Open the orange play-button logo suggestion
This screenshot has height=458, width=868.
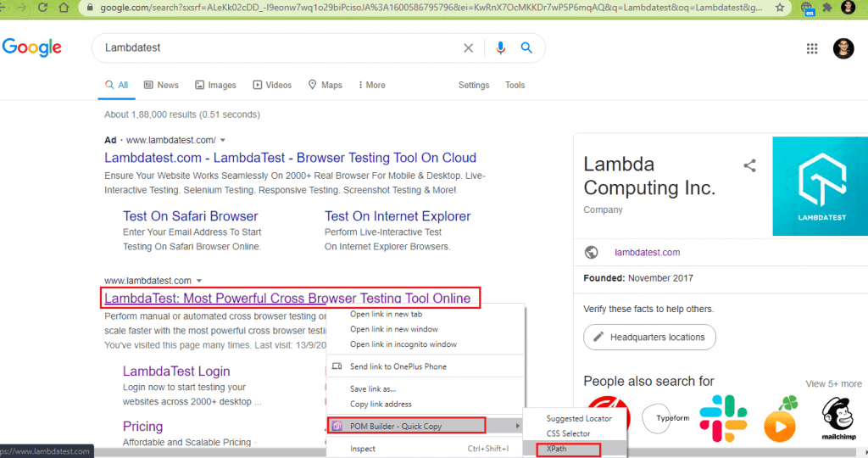tap(781, 419)
